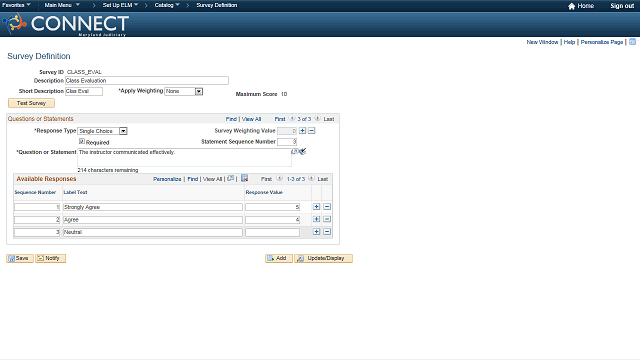Focus the Description input field
The height and width of the screenshot is (360, 640).
pyautogui.click(x=147, y=81)
